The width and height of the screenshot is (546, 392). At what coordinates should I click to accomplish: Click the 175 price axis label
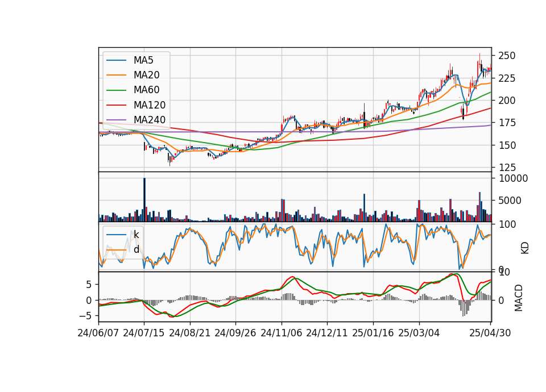coord(507,123)
